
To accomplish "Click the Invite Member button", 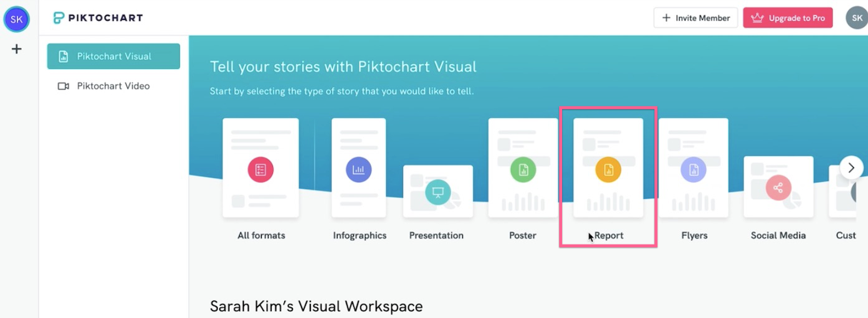I will 695,18.
